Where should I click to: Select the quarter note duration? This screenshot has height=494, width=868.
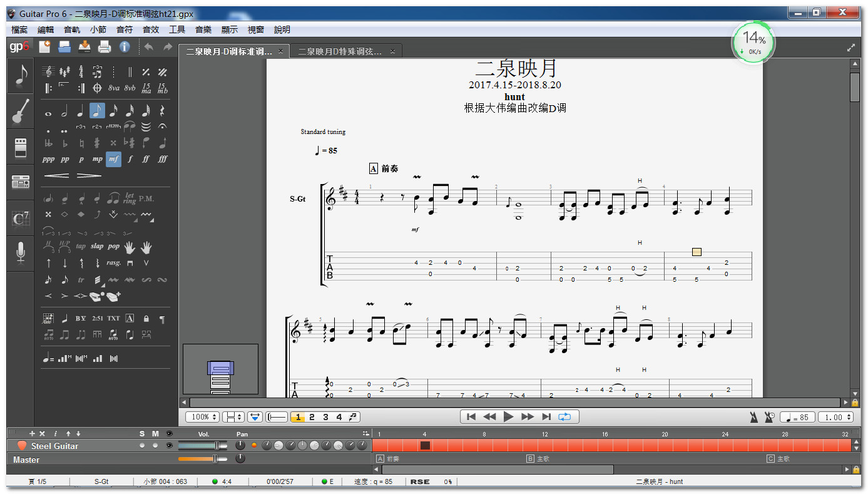[81, 111]
